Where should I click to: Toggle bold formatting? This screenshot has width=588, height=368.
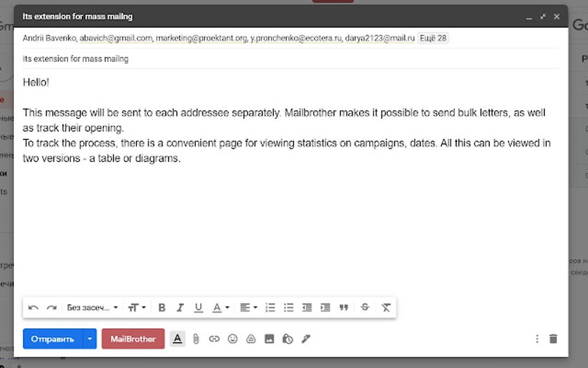(x=161, y=307)
